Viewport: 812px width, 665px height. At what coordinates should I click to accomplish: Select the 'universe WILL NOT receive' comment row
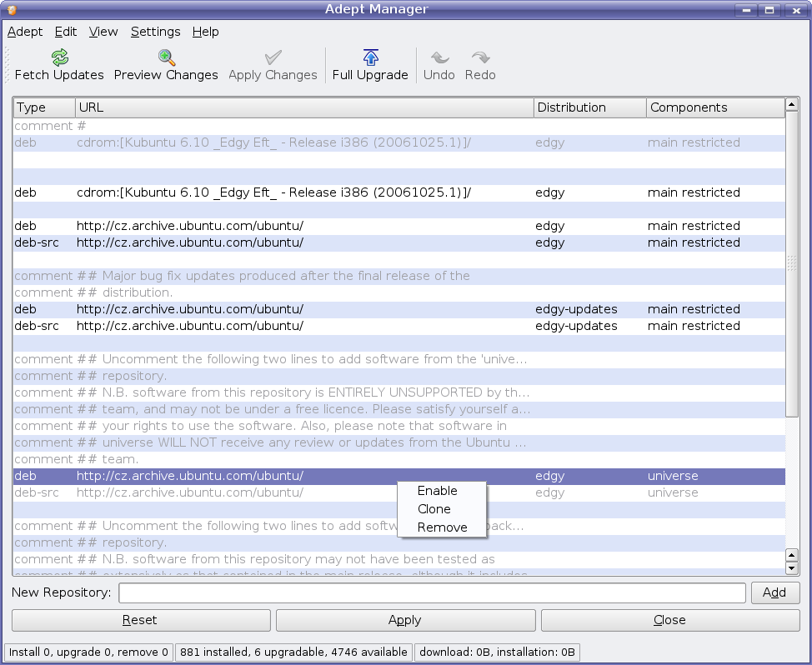pos(399,443)
